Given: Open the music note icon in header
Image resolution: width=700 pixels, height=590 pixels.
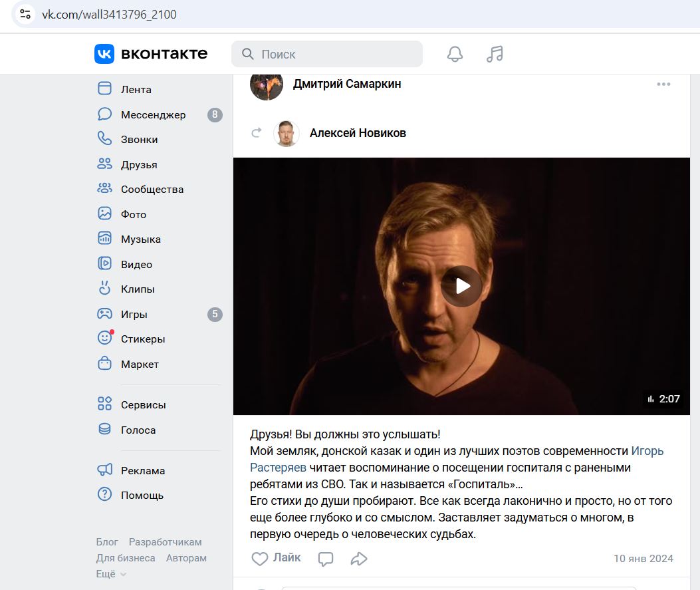Looking at the screenshot, I should (x=495, y=54).
